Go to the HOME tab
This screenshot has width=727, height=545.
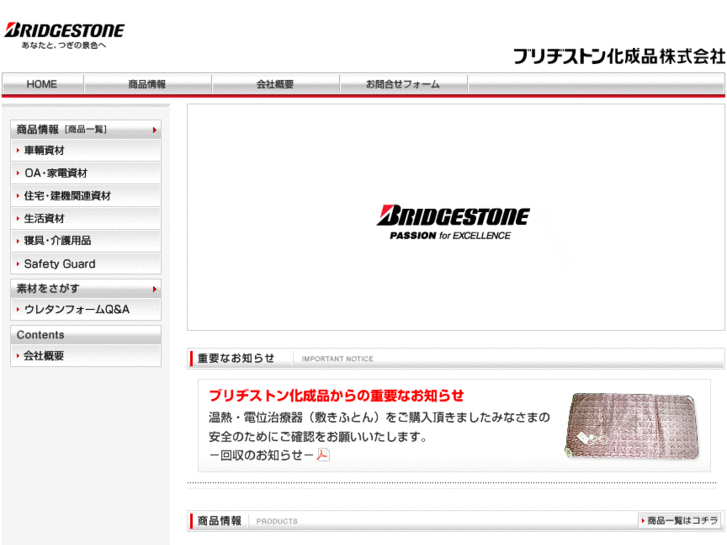42,84
